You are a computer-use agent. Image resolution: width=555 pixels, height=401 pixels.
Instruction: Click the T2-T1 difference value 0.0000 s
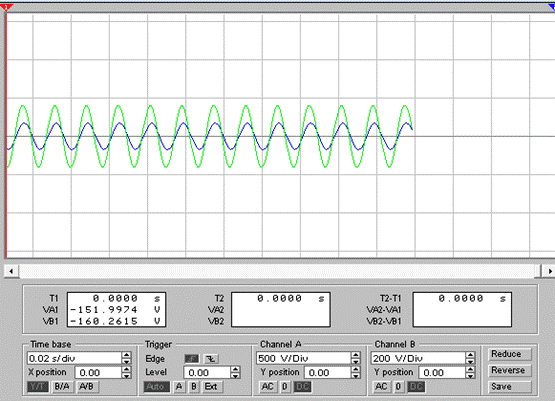click(472, 299)
